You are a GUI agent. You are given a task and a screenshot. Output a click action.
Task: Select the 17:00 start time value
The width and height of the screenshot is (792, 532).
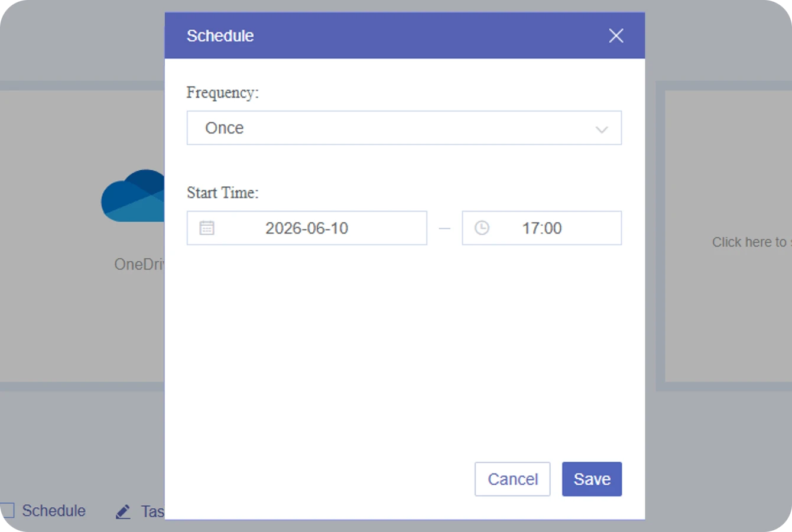[x=541, y=228]
